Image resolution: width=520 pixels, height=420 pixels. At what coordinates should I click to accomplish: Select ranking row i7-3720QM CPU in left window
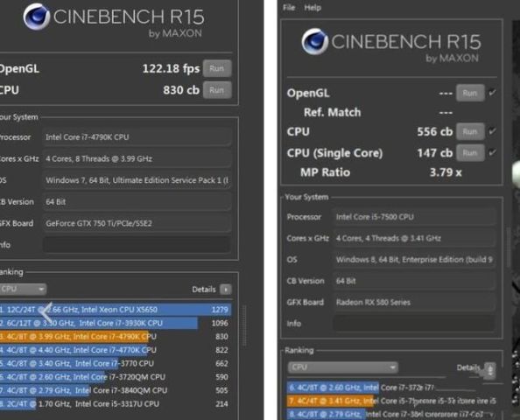115,377
